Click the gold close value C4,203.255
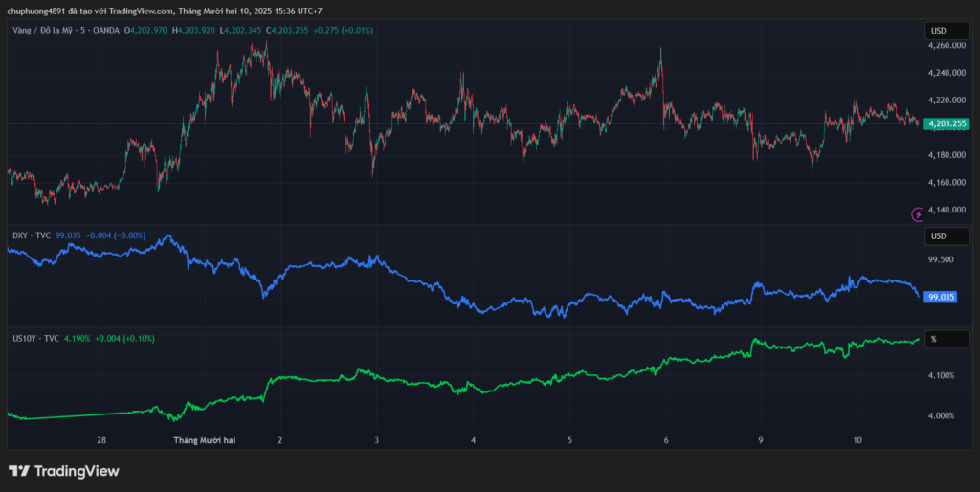The height and width of the screenshot is (492, 980). [x=295, y=31]
